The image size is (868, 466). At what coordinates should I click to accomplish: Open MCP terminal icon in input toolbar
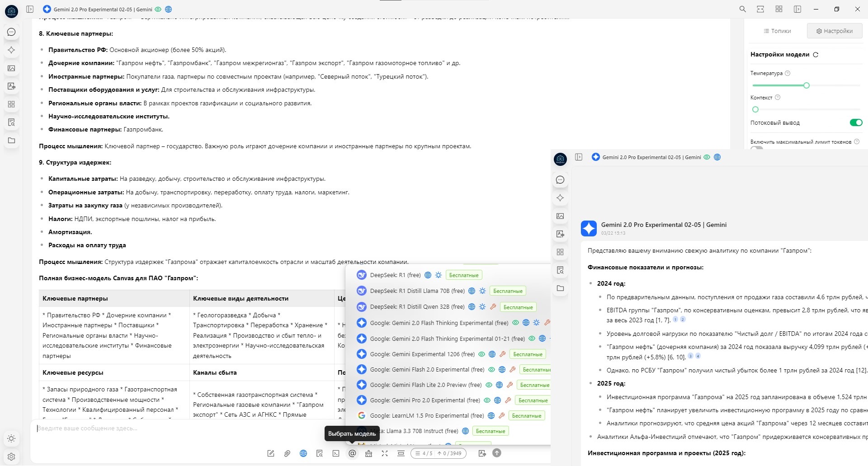336,453
